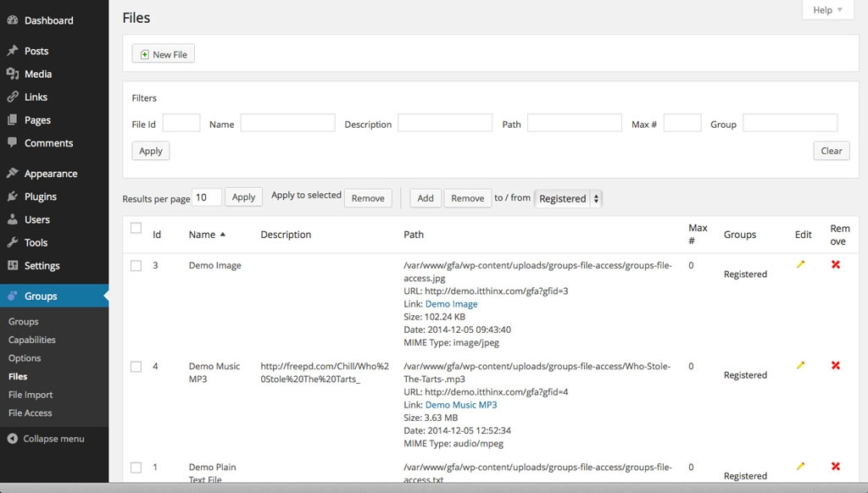
Task: Click the Plugins plug icon in the sidebar
Action: (12, 197)
